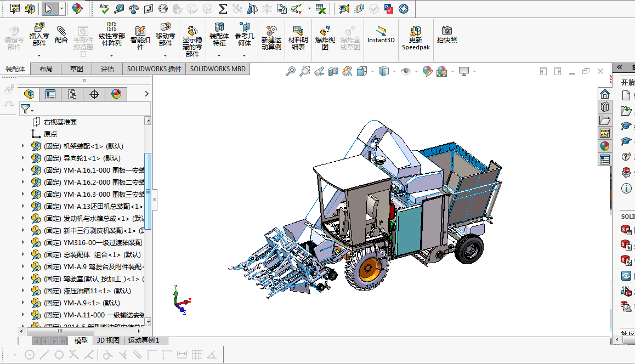Switch to the SOLIDWORKS 插件 tab
The height and width of the screenshot is (364, 635).
coord(154,69)
